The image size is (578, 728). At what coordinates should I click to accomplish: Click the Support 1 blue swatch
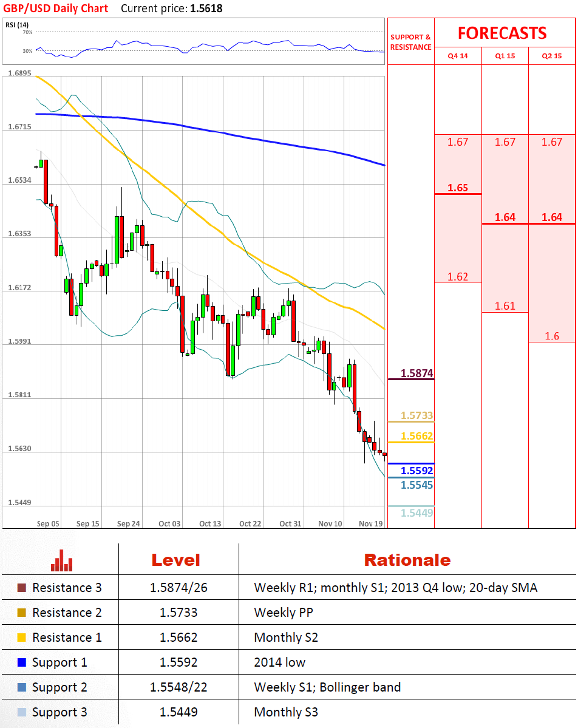click(x=22, y=662)
